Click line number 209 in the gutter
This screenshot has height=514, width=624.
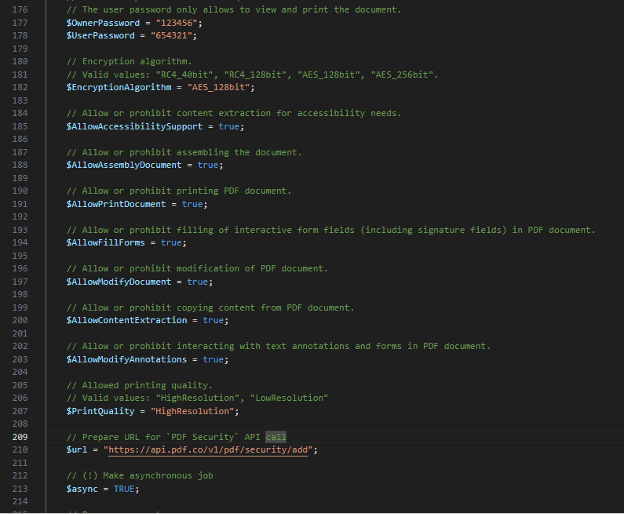point(20,437)
